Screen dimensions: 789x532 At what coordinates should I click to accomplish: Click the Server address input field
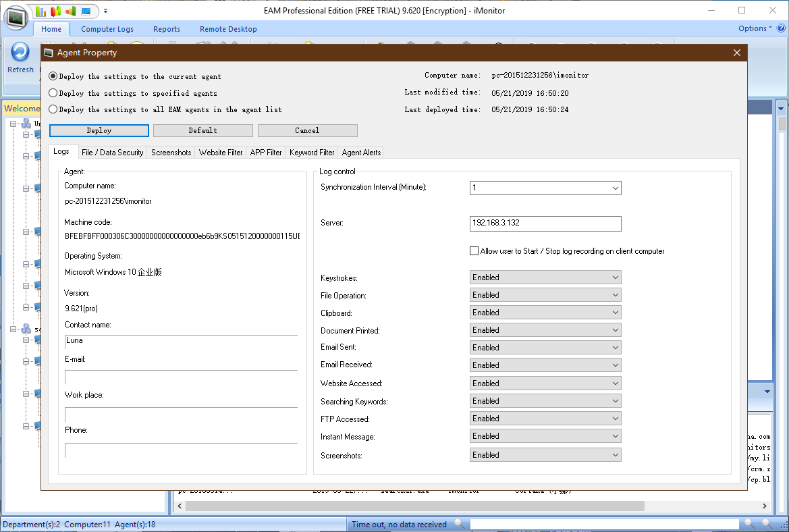(x=545, y=223)
